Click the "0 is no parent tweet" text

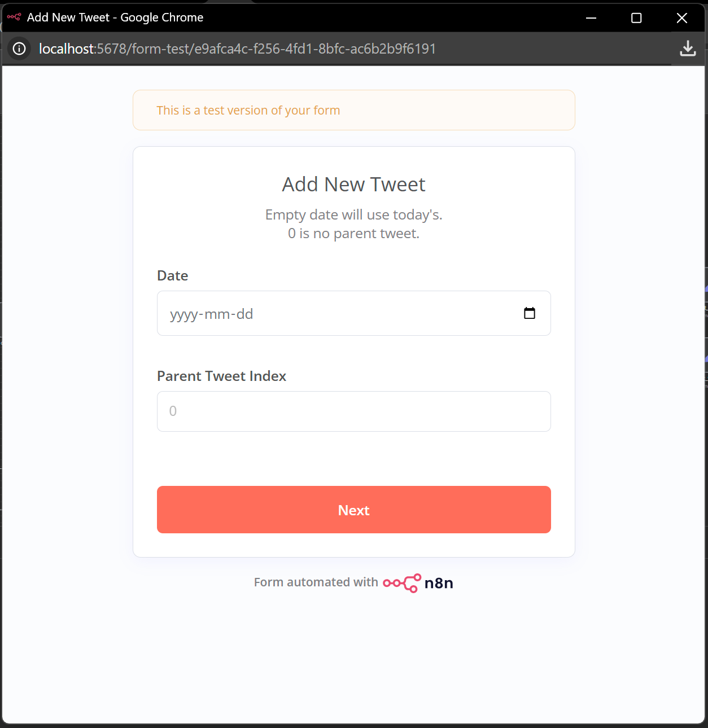click(x=354, y=234)
